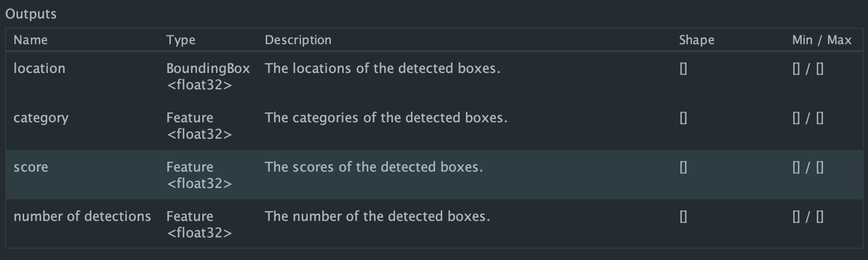Click the Outputs section title

(31, 14)
